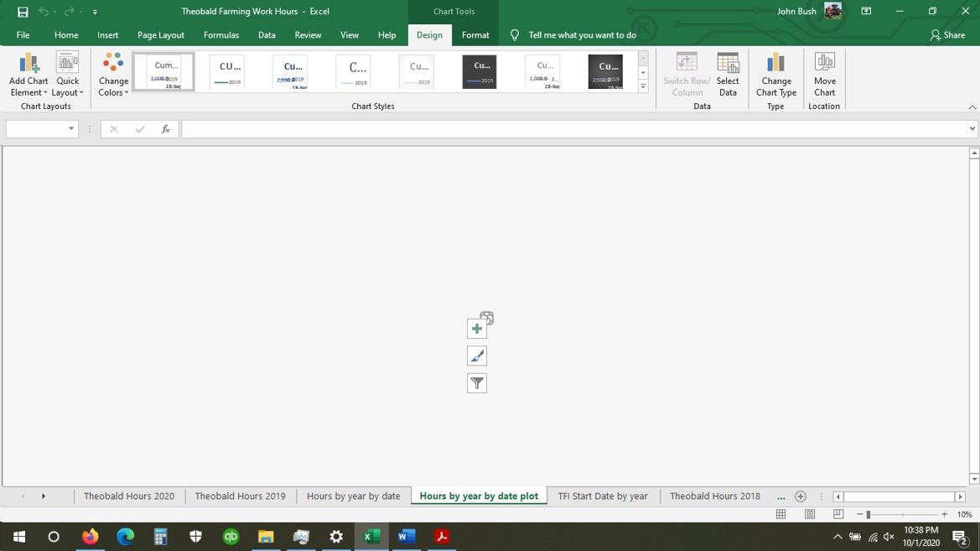Add a new sheet with plus icon
The height and width of the screenshot is (551, 980).
[x=800, y=496]
